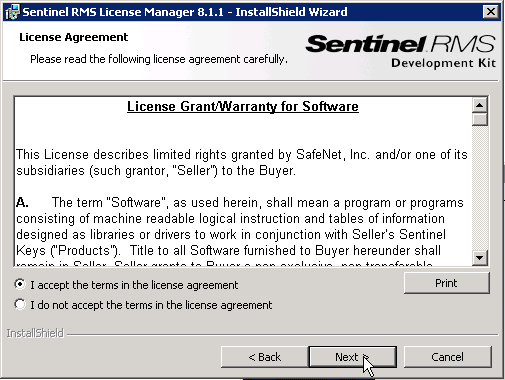Viewport: 505px width, 380px height.
Task: Select the 'I do not accept' radio circle
Action: click(x=20, y=304)
